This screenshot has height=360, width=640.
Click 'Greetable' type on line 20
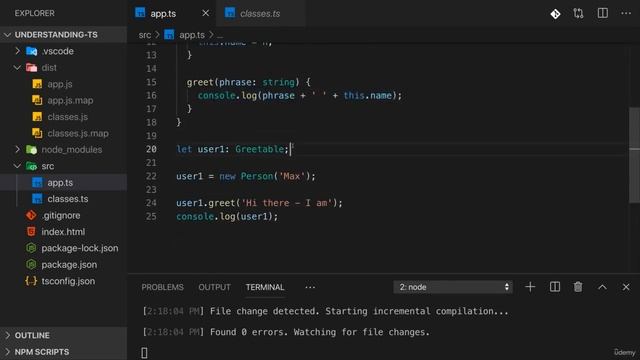coord(259,149)
